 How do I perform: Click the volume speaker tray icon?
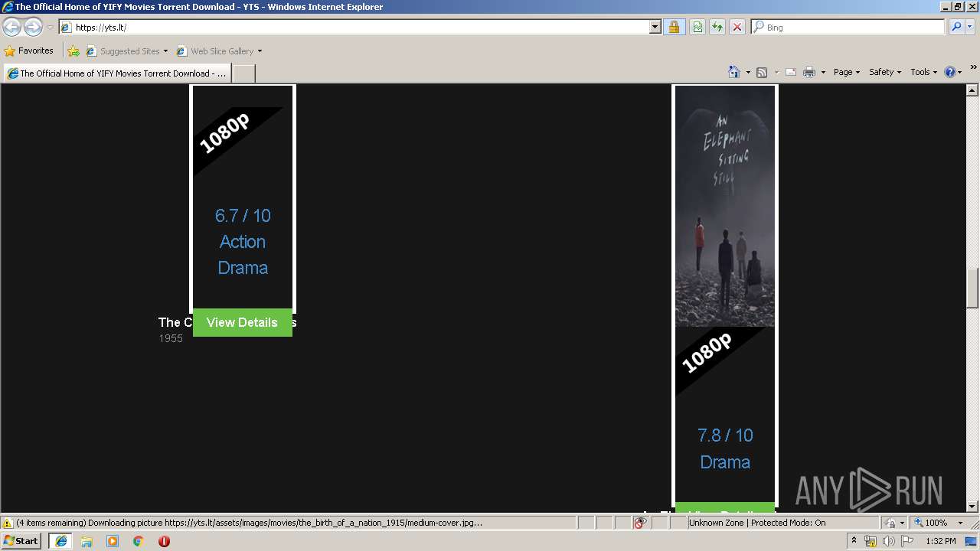pos(889,541)
